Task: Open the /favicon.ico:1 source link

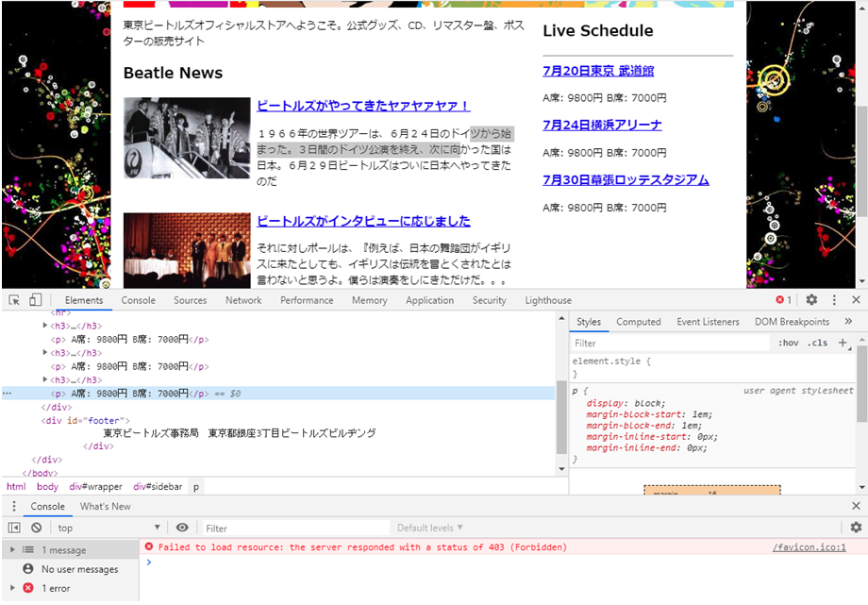Action: 809,547
